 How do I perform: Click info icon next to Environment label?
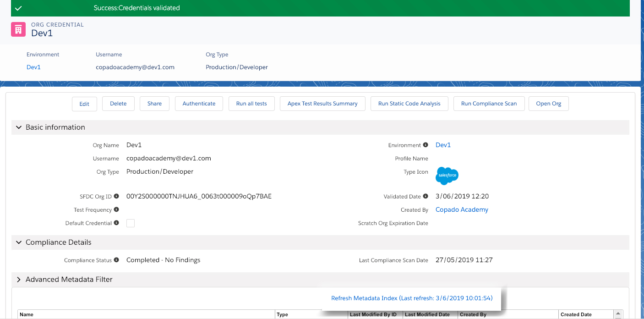click(426, 145)
